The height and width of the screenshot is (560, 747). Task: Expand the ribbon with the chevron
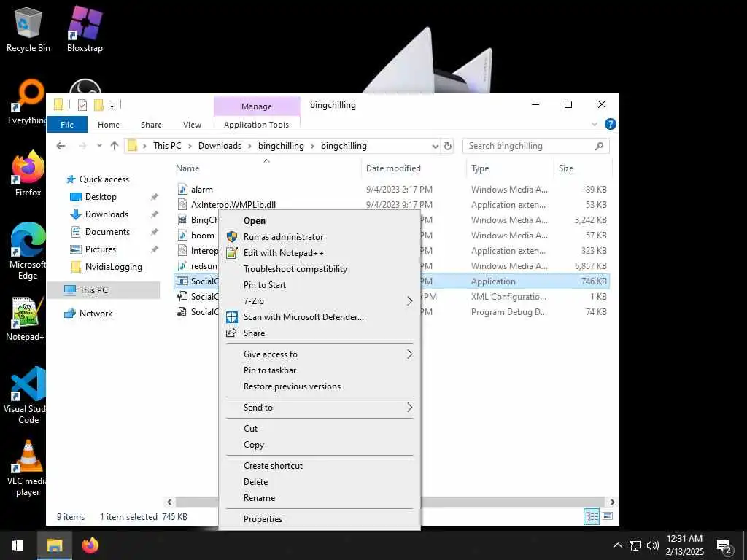point(595,124)
